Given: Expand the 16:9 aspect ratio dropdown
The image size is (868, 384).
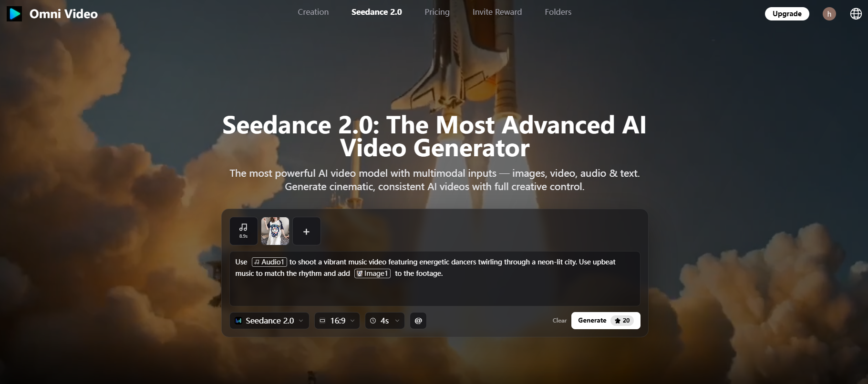Looking at the screenshot, I should pos(337,321).
